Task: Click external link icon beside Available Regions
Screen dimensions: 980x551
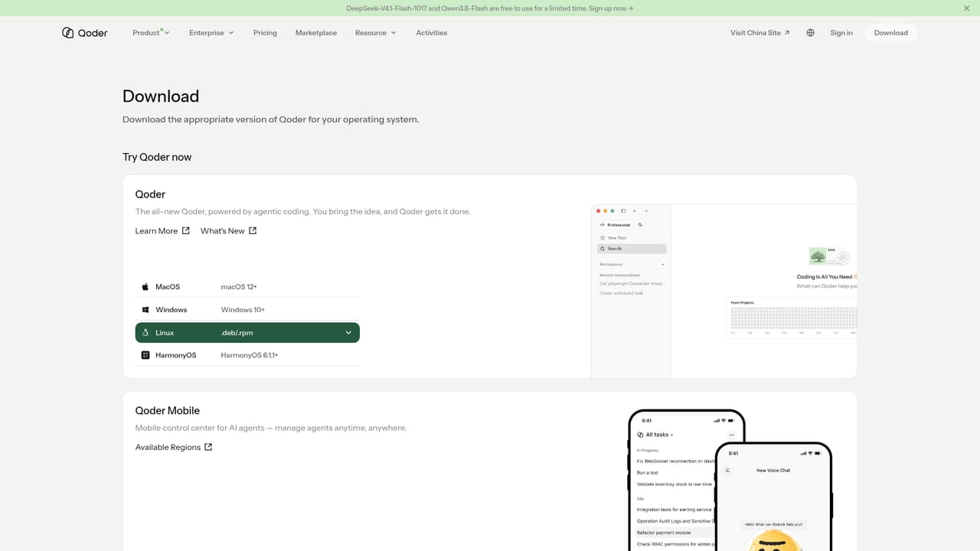Action: click(x=208, y=447)
